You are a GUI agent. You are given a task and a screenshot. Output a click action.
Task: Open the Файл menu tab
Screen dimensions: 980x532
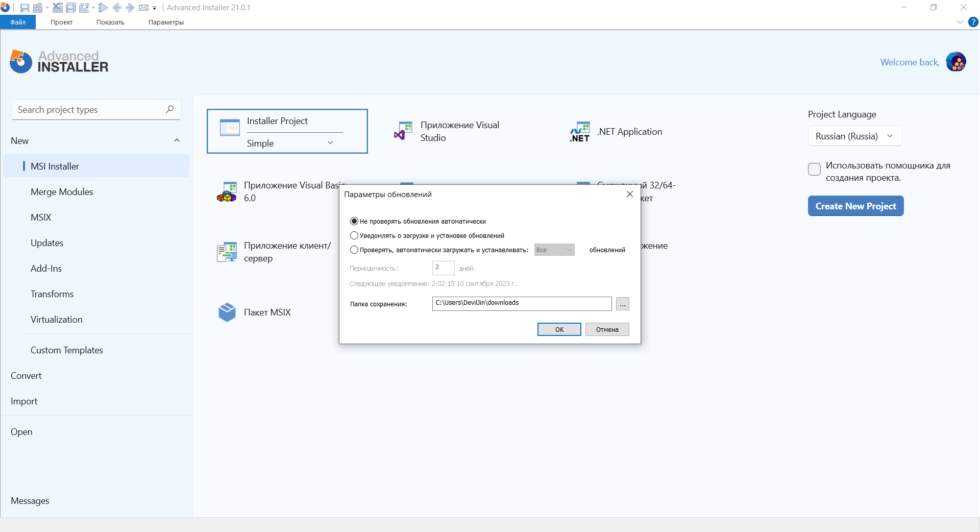pos(18,22)
